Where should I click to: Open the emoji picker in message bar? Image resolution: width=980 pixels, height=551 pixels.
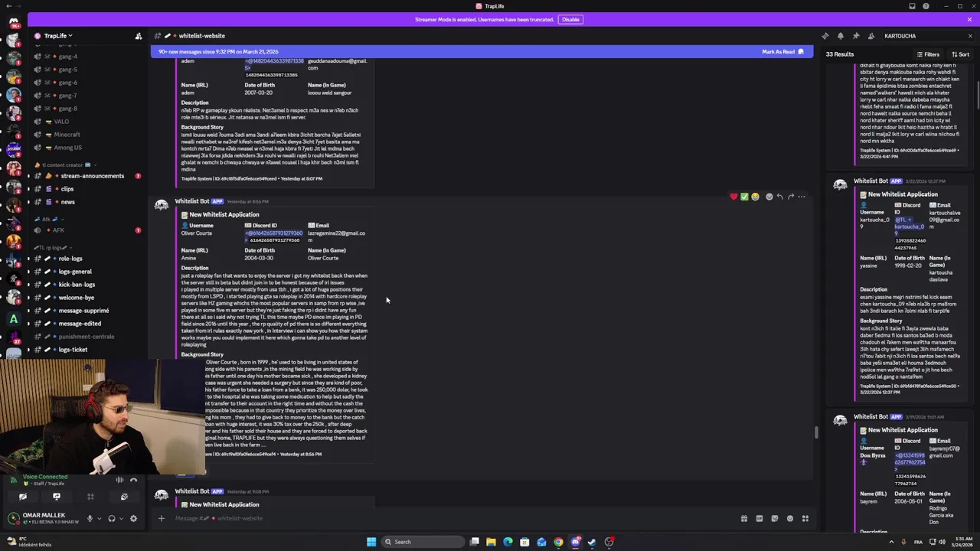(x=789, y=519)
